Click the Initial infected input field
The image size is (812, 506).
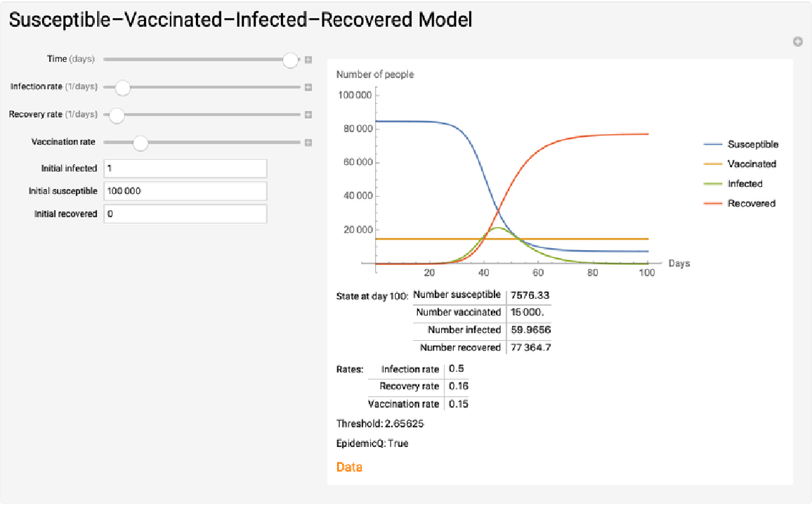[185, 169]
